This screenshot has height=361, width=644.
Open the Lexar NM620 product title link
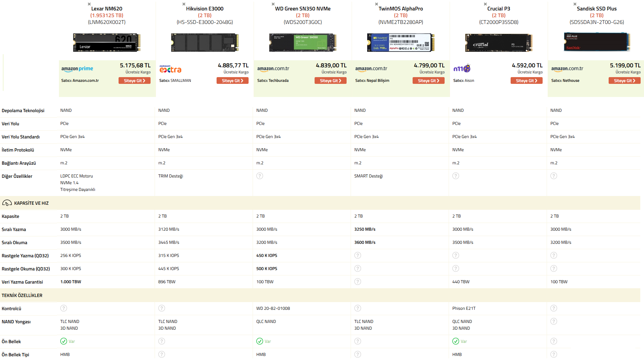click(x=107, y=9)
